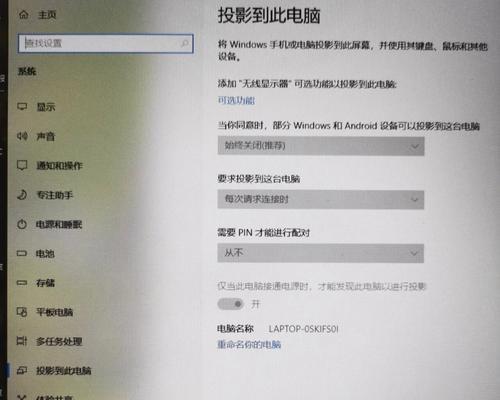This screenshot has height=400, width=500.
Task: Open the 每次请求连接时 dropdown
Action: (321, 200)
